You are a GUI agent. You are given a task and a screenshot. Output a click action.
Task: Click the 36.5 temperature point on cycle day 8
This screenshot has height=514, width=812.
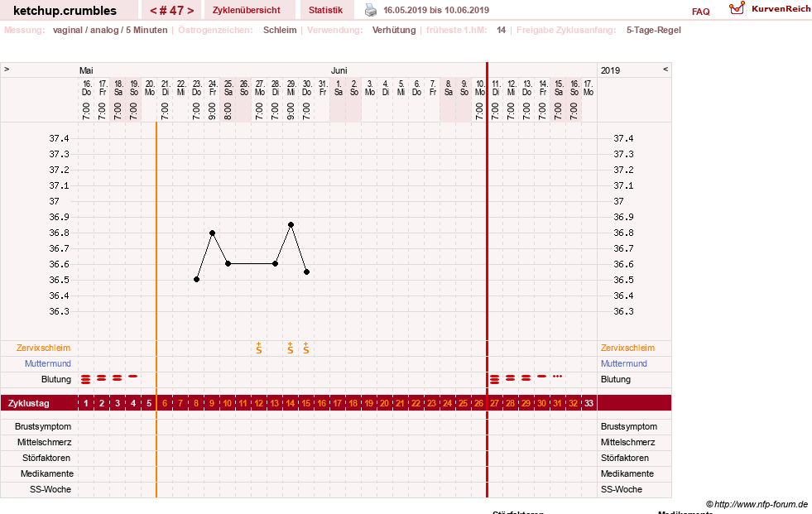(196, 280)
